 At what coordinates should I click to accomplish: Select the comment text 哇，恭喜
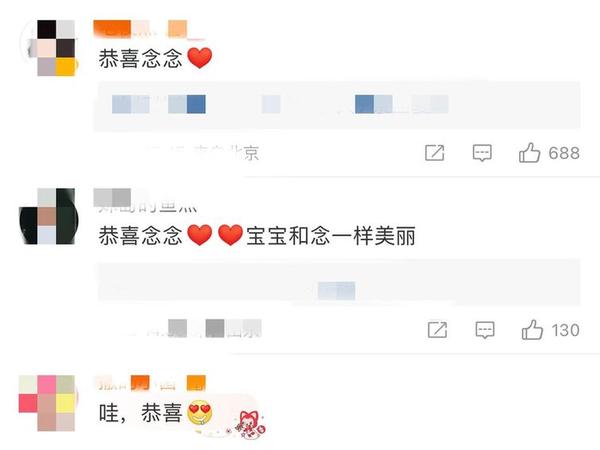pyautogui.click(x=140, y=413)
